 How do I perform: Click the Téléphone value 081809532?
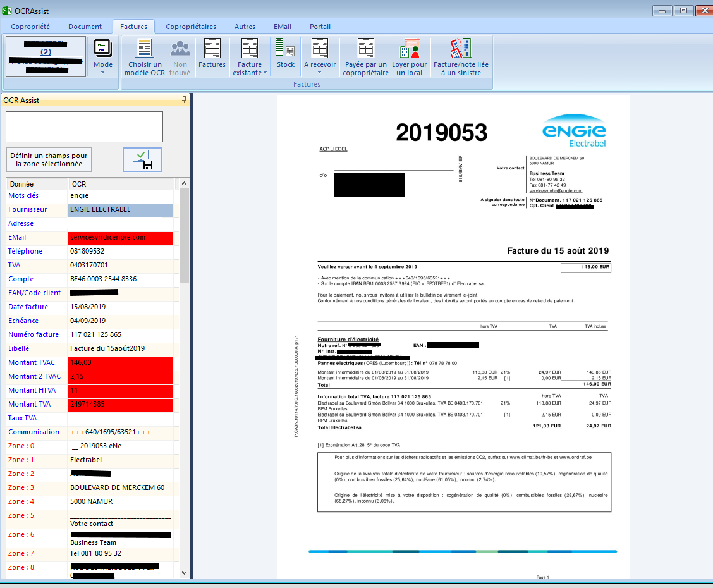click(x=87, y=251)
